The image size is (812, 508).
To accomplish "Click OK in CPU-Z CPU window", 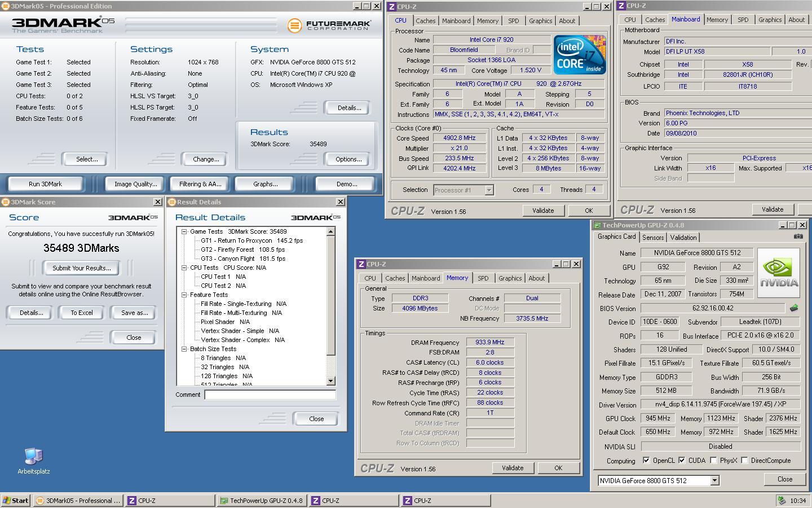I will tap(589, 211).
